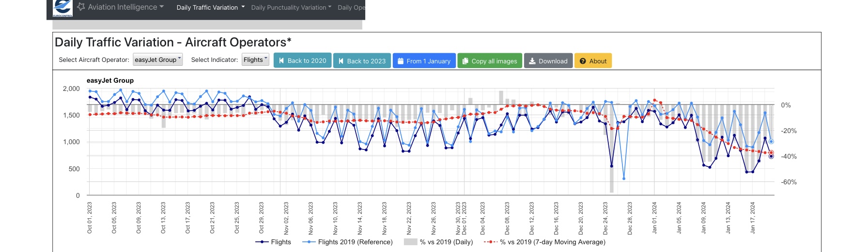Click the last dark-blue Flights data point
The height and width of the screenshot is (252, 868).
(x=771, y=156)
